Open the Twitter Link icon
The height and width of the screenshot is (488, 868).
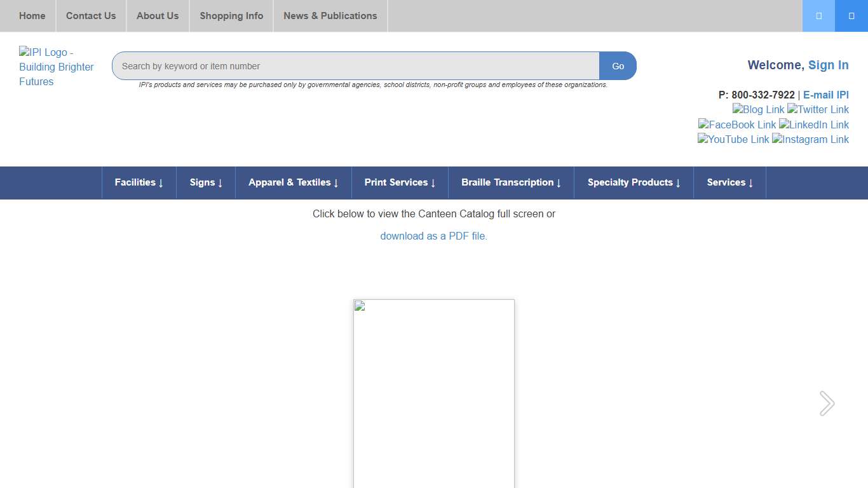[x=818, y=110]
